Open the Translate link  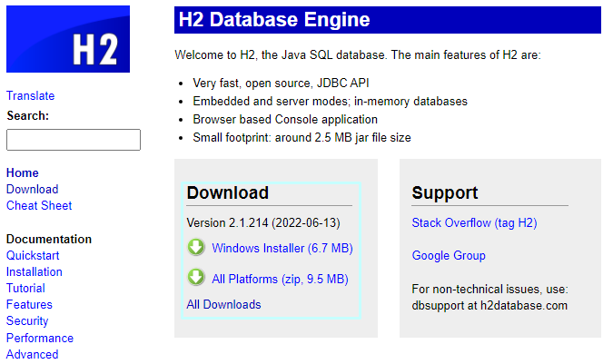pos(31,95)
